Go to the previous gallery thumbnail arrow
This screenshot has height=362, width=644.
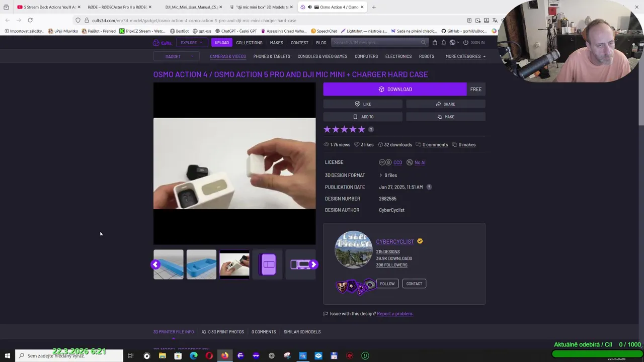(155, 264)
